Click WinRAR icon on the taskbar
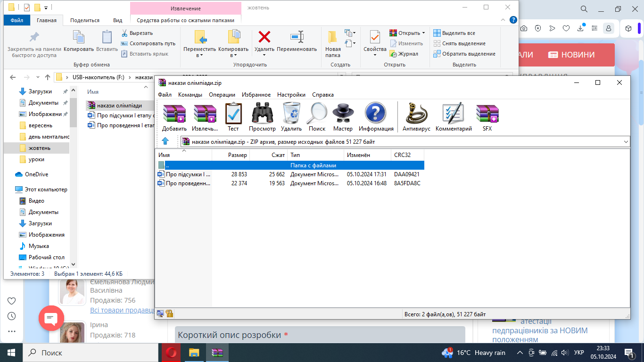 coord(217,353)
